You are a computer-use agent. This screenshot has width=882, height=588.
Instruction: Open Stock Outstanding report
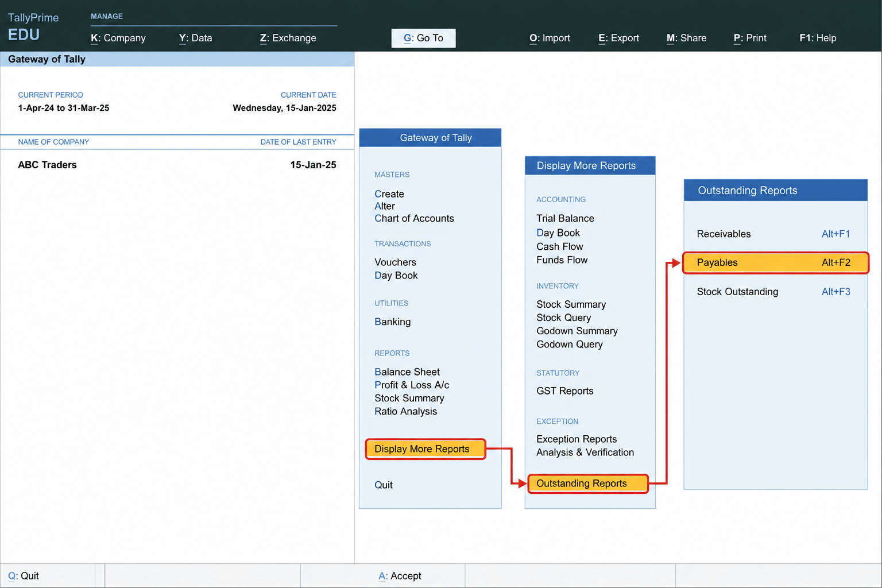773,292
